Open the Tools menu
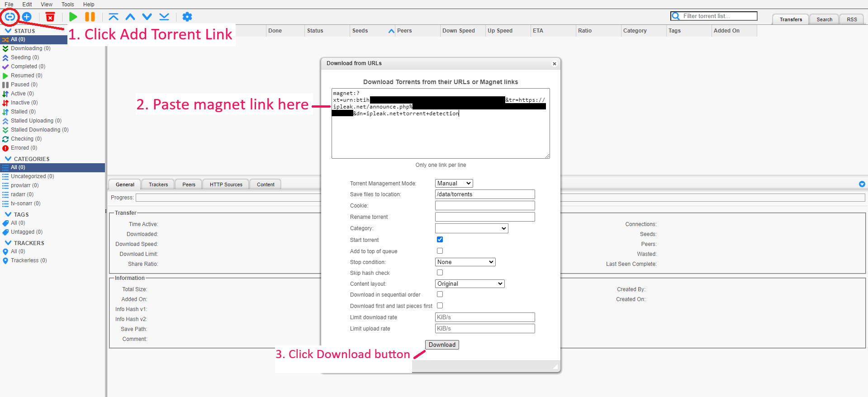The width and height of the screenshot is (868, 397). (x=68, y=5)
